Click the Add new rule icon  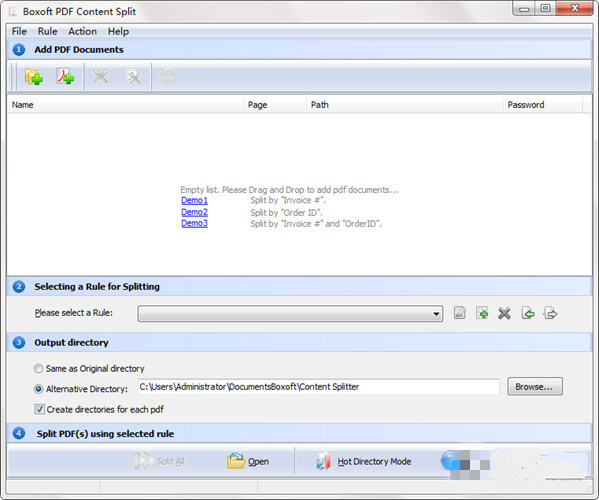coord(482,313)
